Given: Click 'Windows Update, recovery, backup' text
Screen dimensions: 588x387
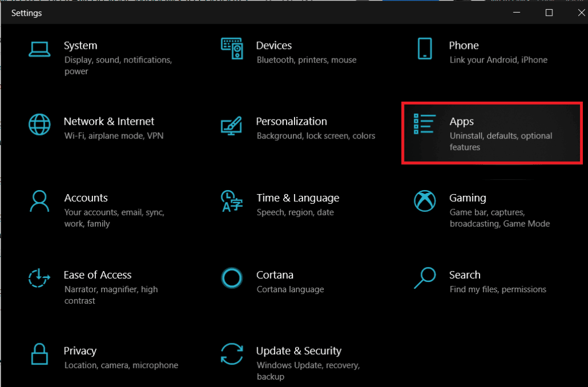Looking at the screenshot, I should point(308,371).
